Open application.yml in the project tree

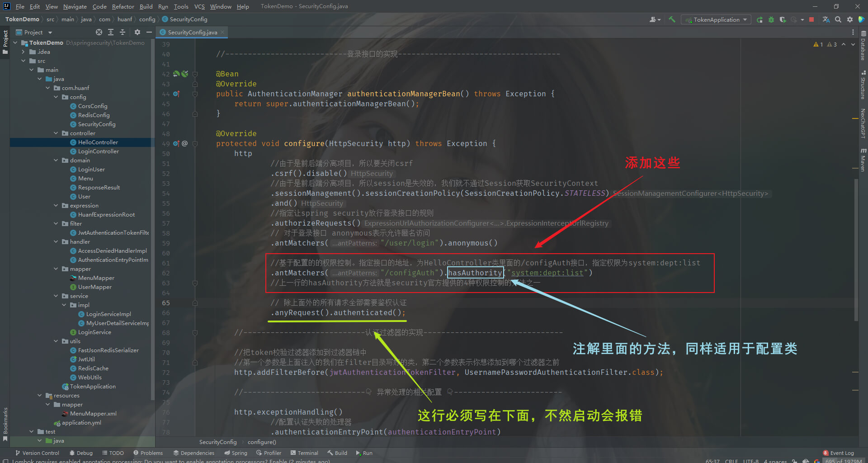tap(81, 422)
